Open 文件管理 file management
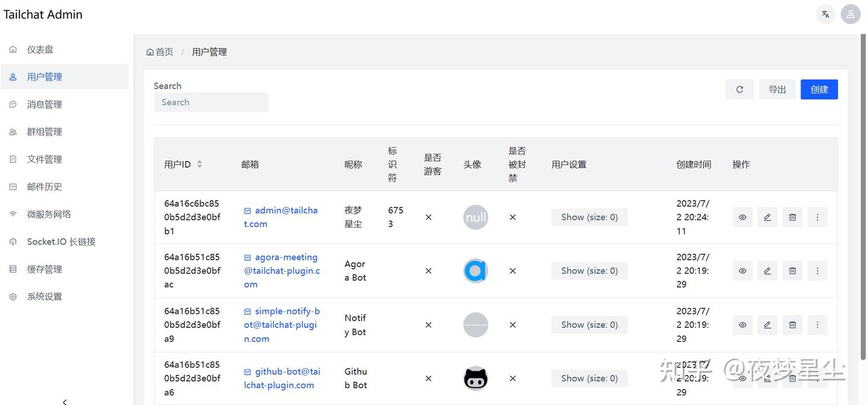Screen dimensions: 868x405 tap(45, 159)
